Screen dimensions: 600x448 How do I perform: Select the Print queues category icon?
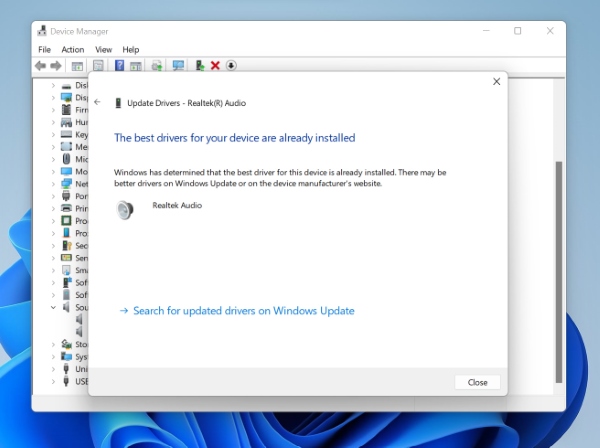click(66, 209)
